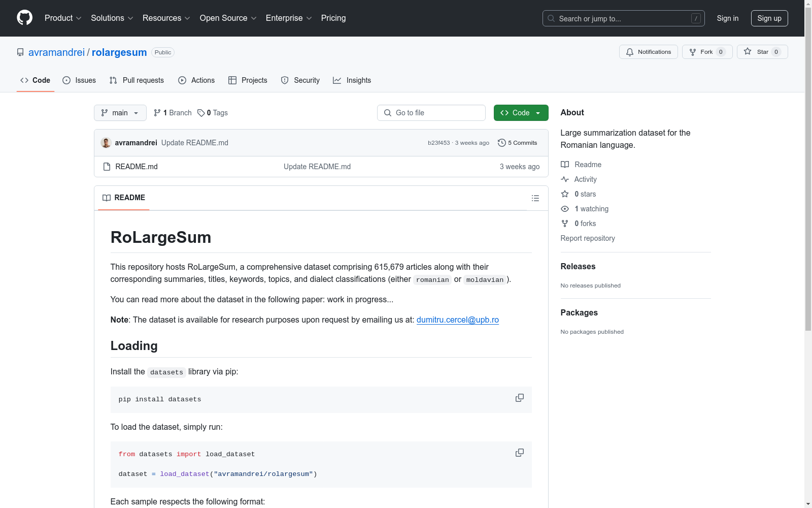Fork this repository
Screen dimensions: 812x508
coord(707,52)
